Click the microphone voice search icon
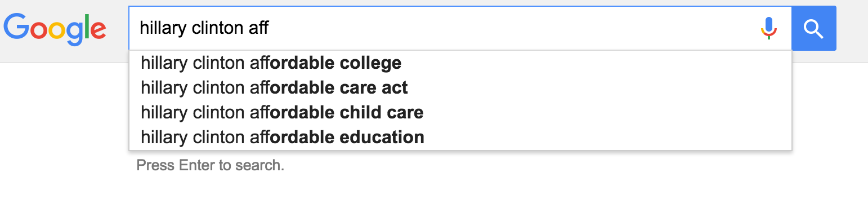Screen dimensions: 868x203 tap(769, 28)
